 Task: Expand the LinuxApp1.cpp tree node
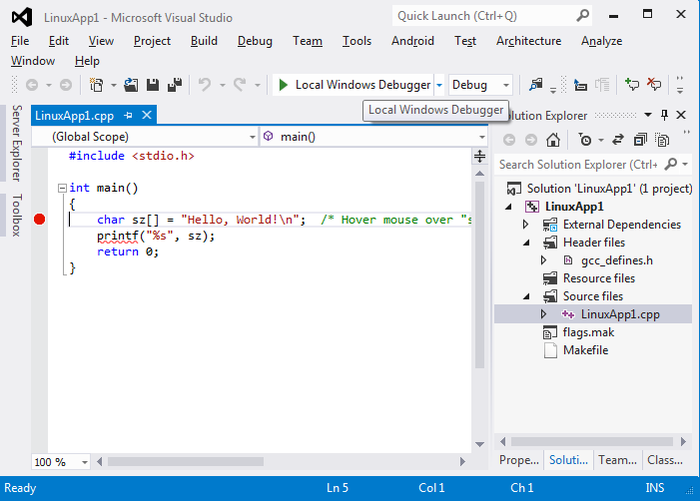pos(544,314)
